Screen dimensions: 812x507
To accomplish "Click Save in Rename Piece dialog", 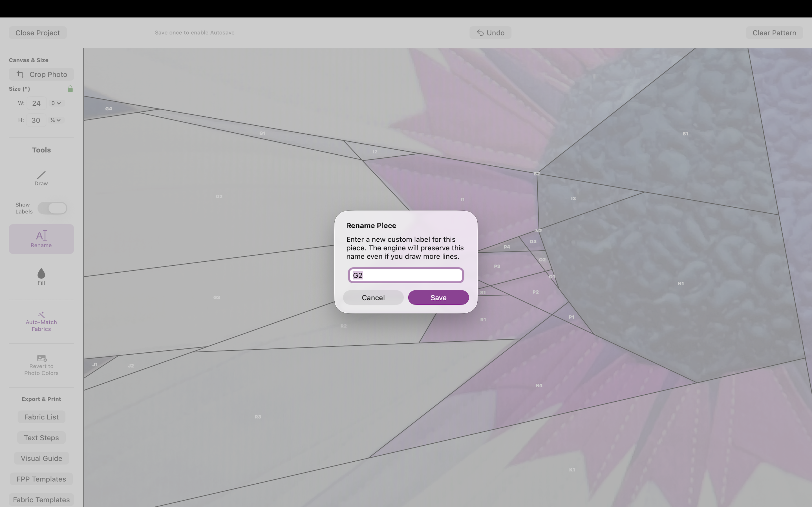I will 438,298.
